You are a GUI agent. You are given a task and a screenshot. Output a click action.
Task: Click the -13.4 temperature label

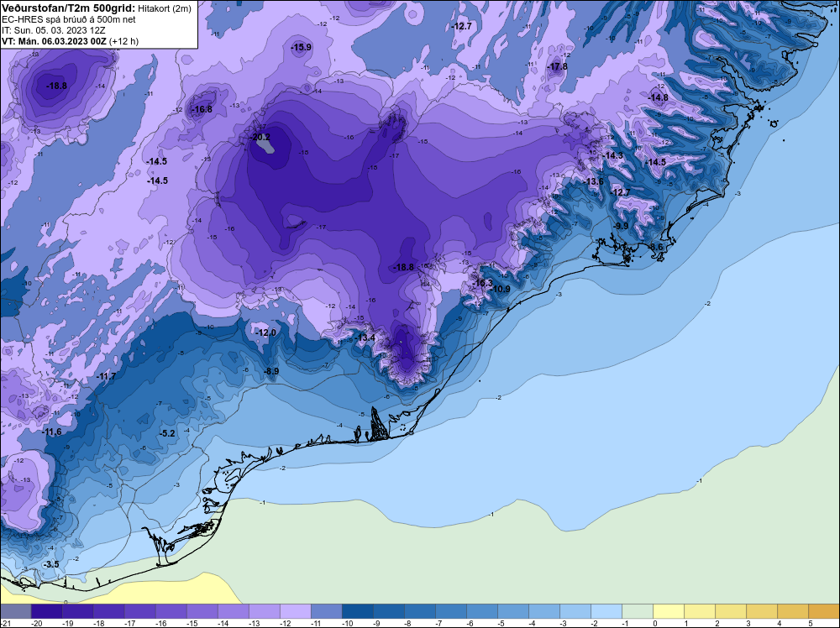tap(365, 338)
